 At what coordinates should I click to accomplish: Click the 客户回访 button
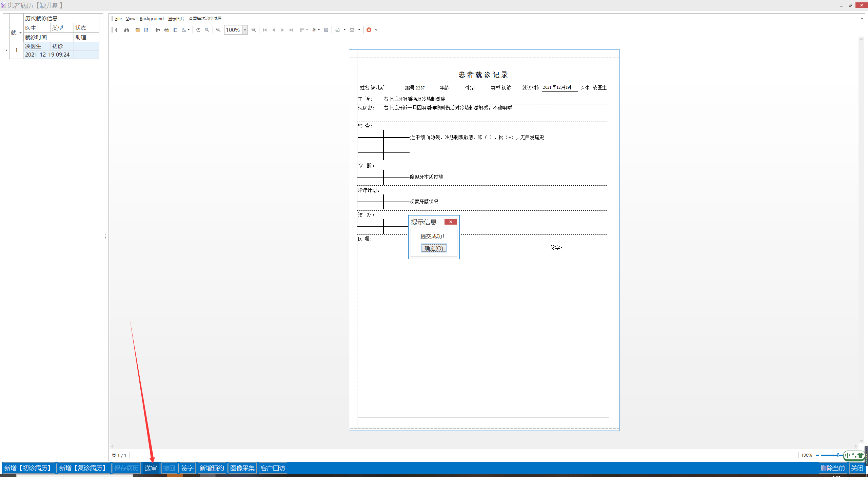tap(273, 468)
